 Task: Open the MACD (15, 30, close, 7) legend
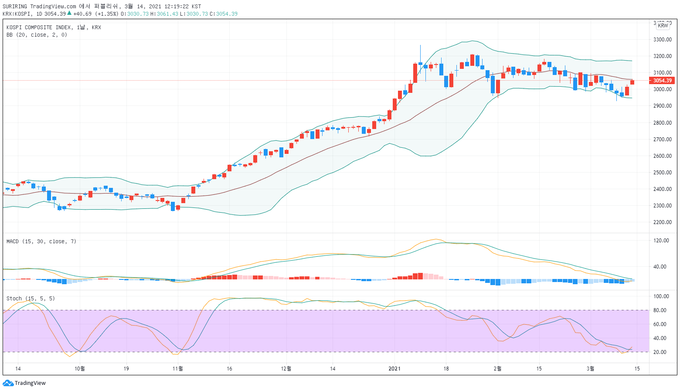[x=41, y=241]
